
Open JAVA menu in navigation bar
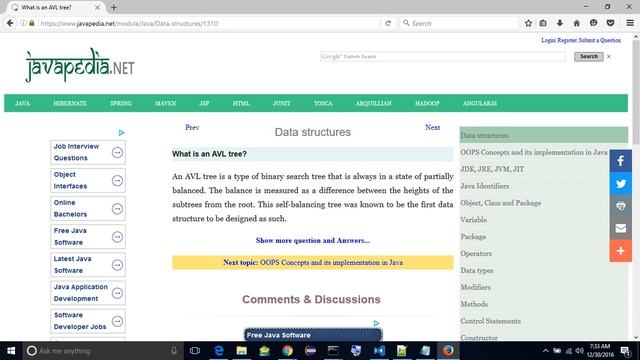tap(22, 103)
